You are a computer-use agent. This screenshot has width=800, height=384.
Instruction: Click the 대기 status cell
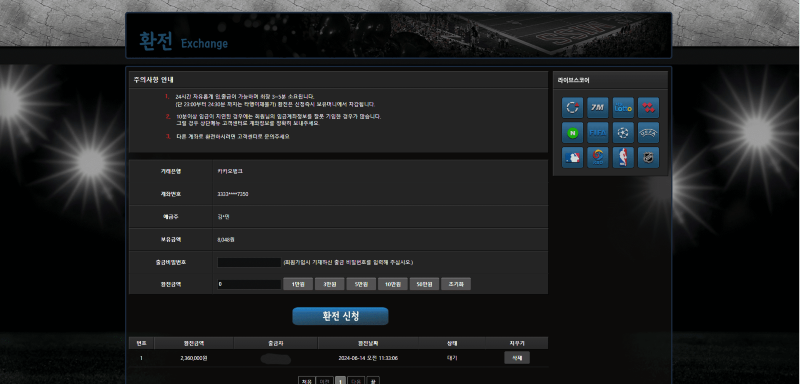pos(452,358)
